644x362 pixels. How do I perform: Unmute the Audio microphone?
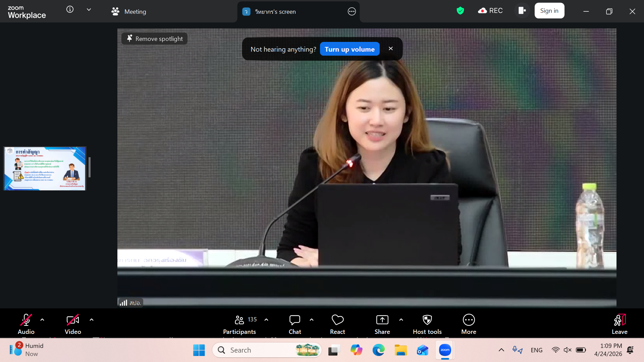(26, 320)
